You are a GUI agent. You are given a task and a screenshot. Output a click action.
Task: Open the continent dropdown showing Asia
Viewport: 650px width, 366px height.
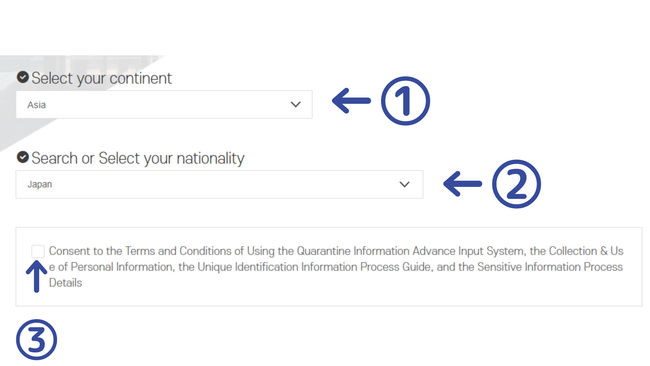(164, 104)
